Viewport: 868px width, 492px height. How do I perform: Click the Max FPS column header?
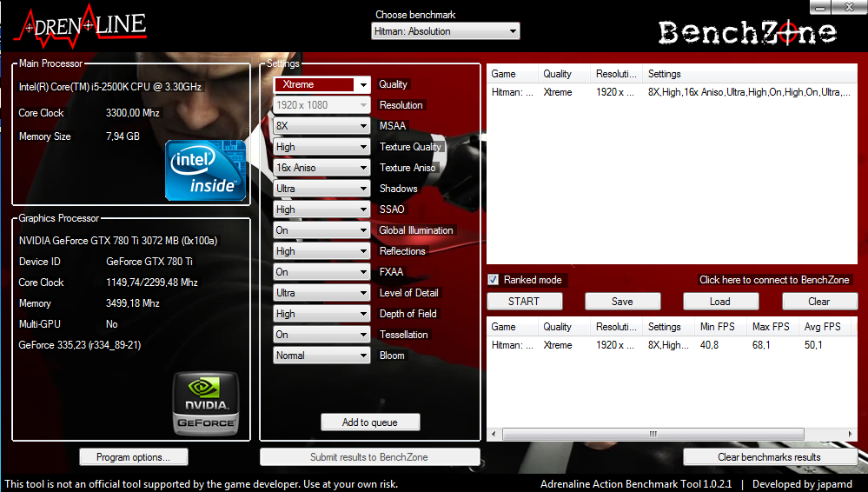[772, 327]
